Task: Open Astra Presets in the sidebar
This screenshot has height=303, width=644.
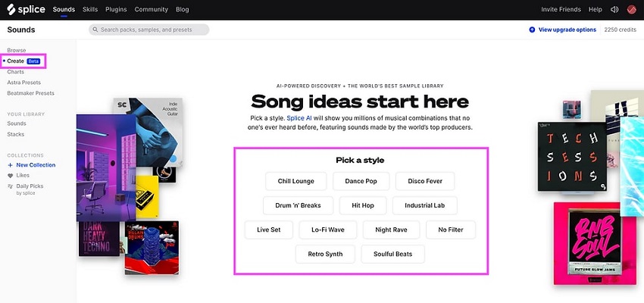Action: tap(23, 83)
